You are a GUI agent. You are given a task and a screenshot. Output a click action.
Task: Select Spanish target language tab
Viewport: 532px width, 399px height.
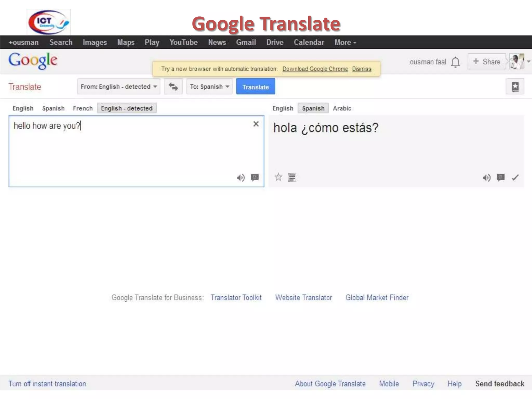coord(313,108)
